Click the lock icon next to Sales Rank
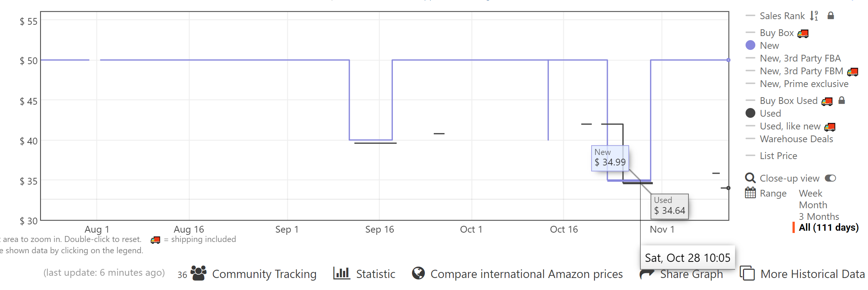This screenshot has height=290, width=868. pos(831,15)
